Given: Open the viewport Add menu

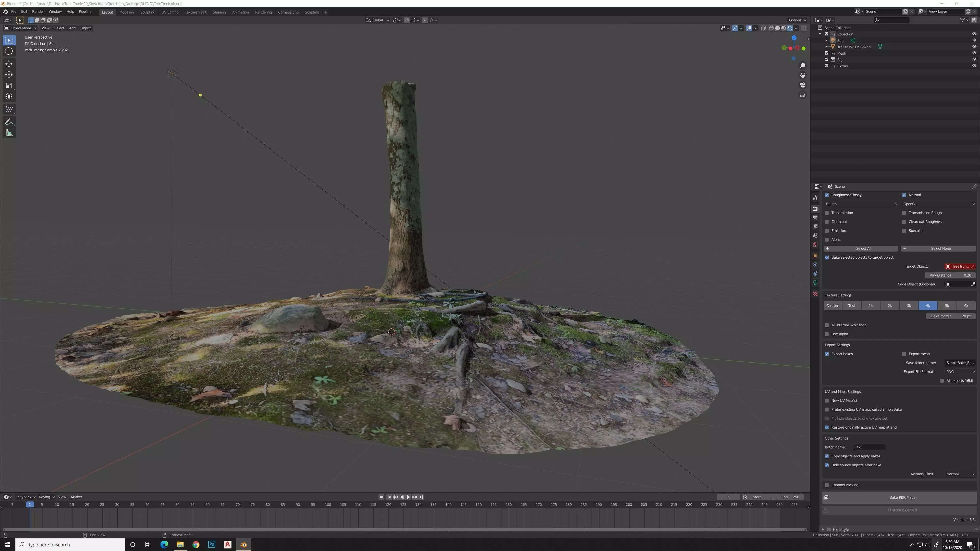Looking at the screenshot, I should coord(72,28).
